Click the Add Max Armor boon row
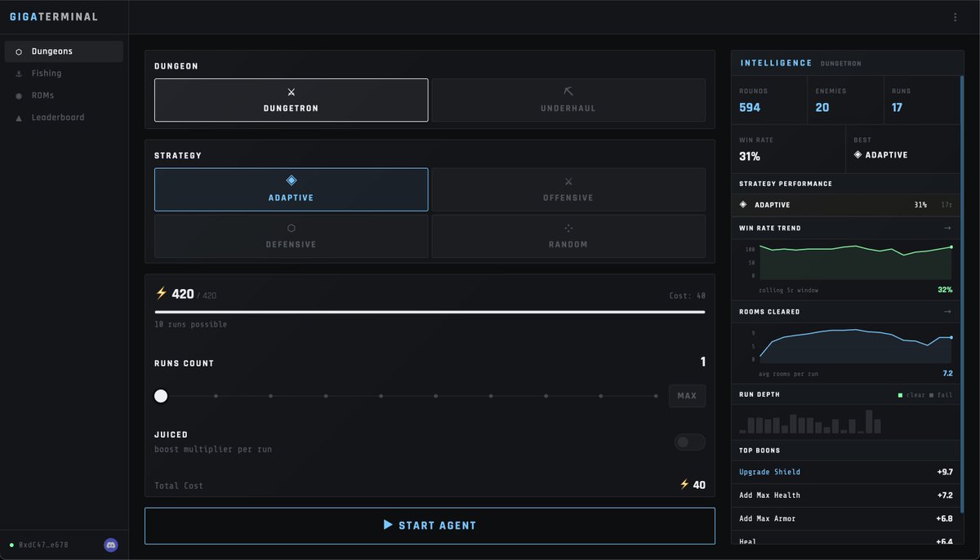This screenshot has height=560, width=980. 846,518
